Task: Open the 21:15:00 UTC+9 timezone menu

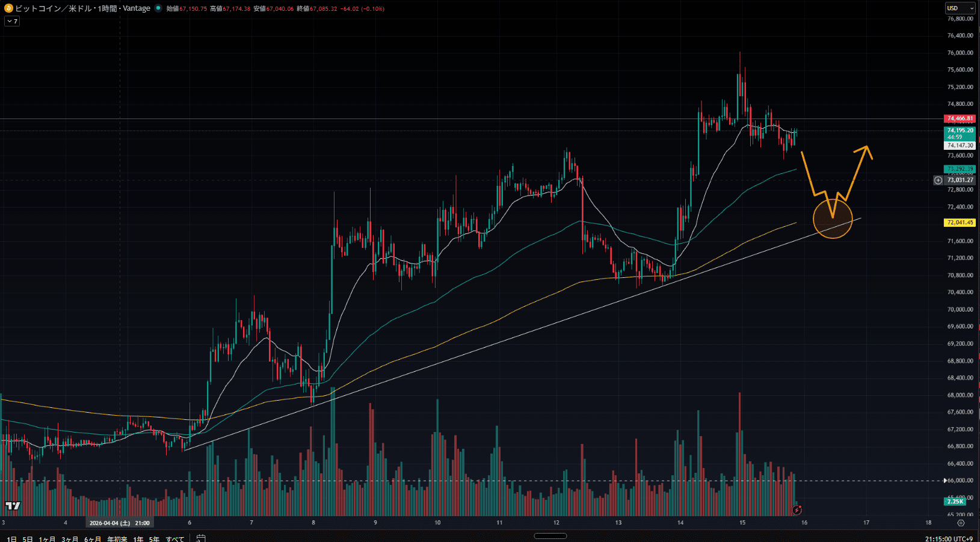Action: coord(949,539)
